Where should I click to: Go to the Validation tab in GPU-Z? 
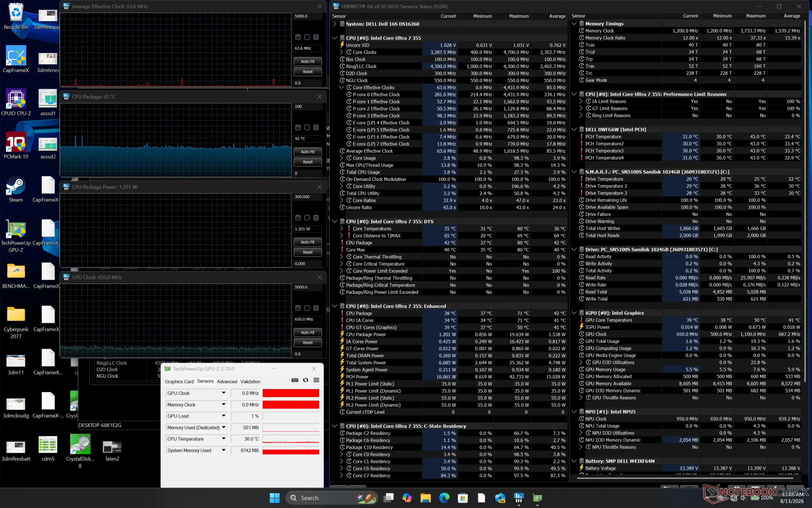click(250, 381)
